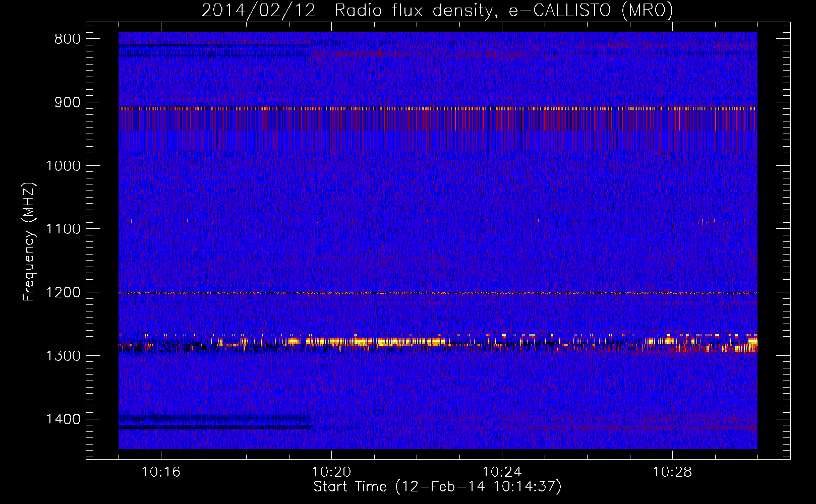816x504 pixels.
Task: Click the 1300 frequency tick label
Action: tap(63, 356)
